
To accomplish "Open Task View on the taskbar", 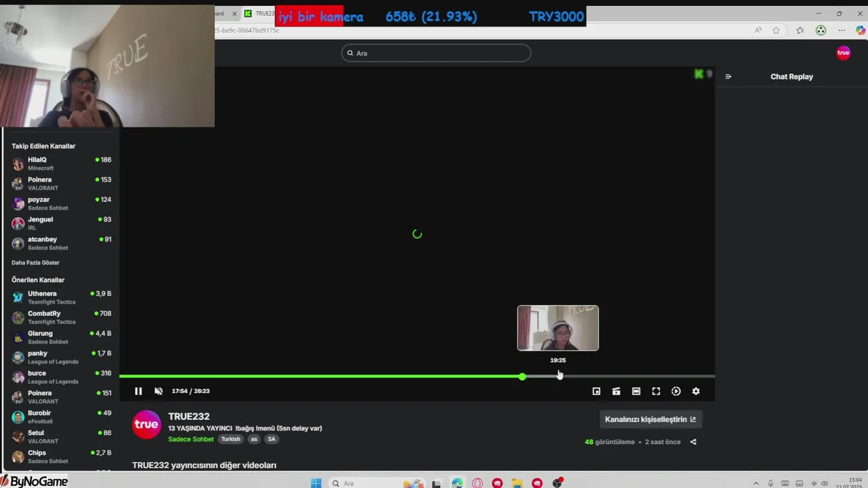I will point(437,483).
